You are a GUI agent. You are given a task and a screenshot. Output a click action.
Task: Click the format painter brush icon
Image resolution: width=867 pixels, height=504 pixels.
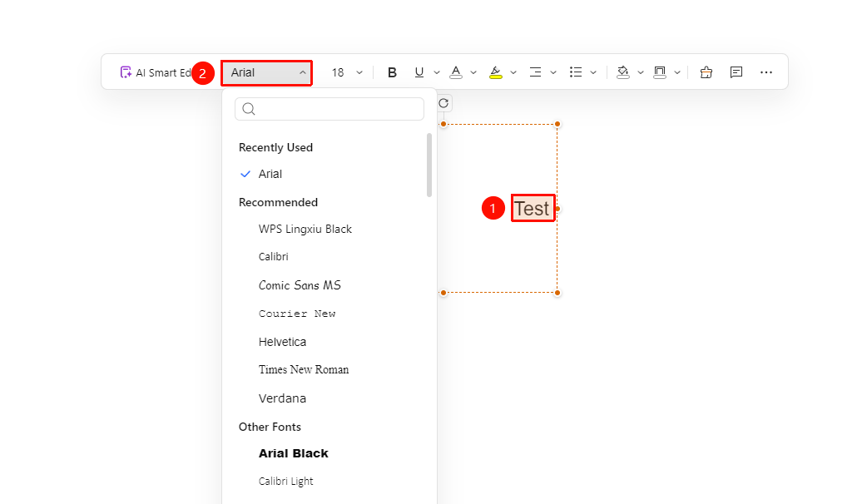(706, 72)
